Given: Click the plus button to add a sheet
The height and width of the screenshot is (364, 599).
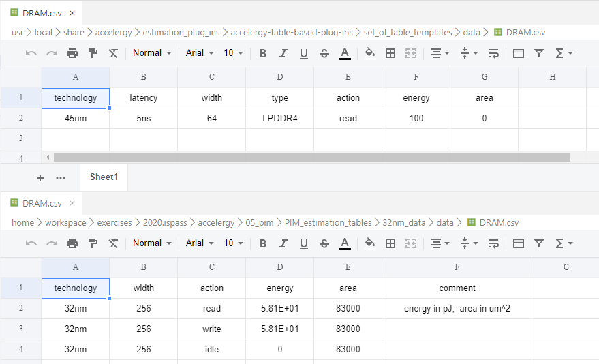Looking at the screenshot, I should tap(40, 178).
